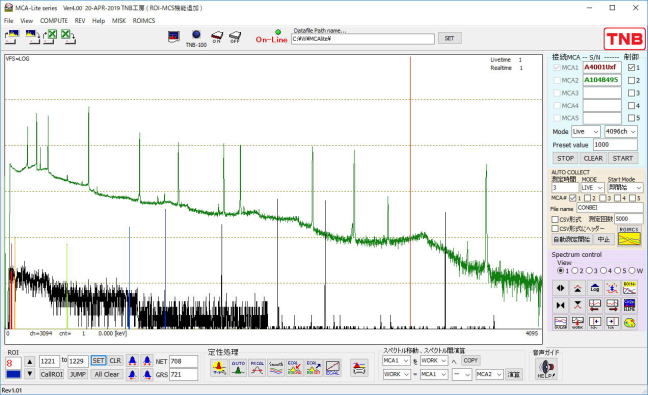Click the blue ROI color swatch

pyautogui.click(x=14, y=374)
